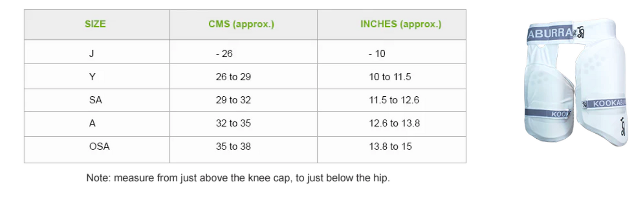This screenshot has width=644, height=200.
Task: Select the CMS (approx.) column header
Action: click(241, 24)
